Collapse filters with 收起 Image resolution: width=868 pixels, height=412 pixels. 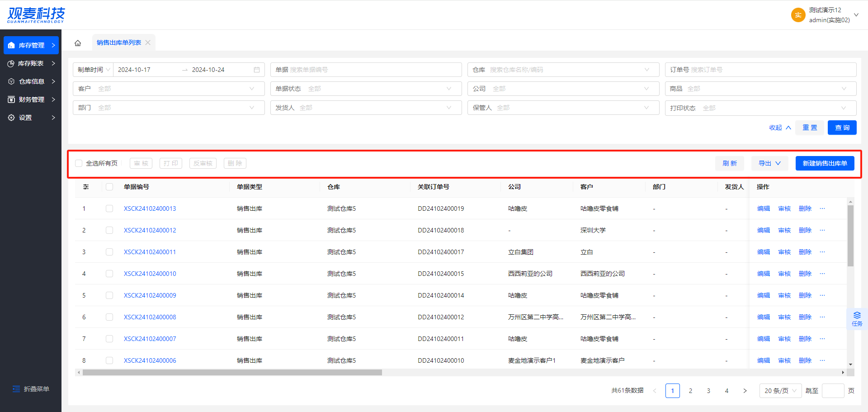point(780,128)
